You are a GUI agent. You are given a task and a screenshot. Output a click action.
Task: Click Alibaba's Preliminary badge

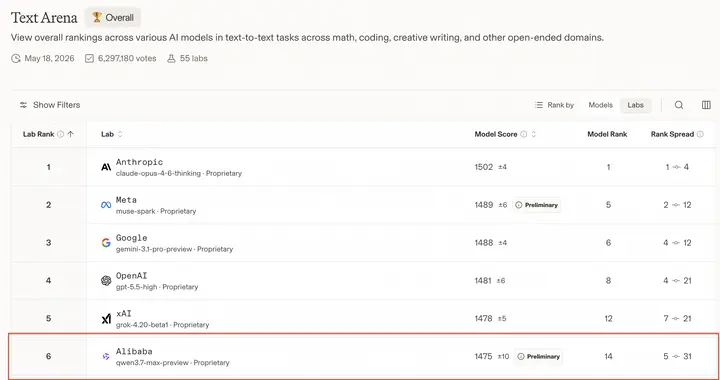[539, 357]
